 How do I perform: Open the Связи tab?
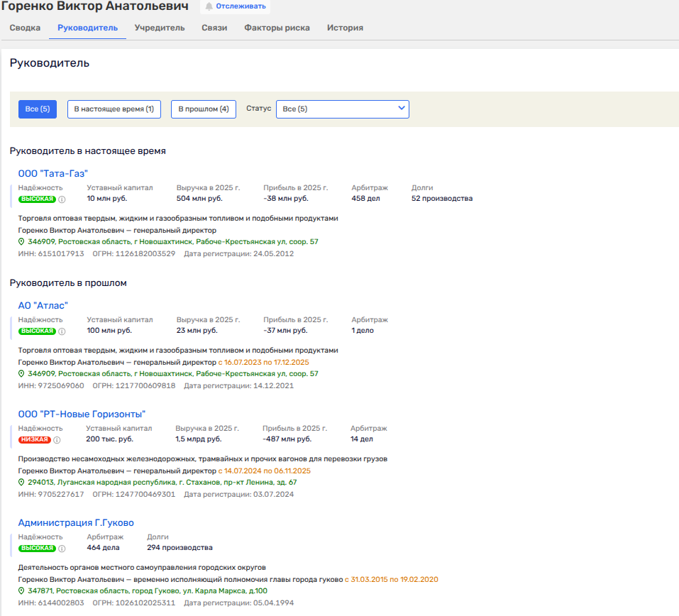[x=214, y=28]
